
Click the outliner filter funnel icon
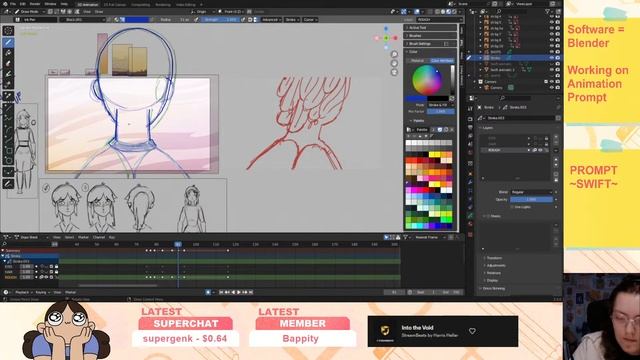pos(547,11)
